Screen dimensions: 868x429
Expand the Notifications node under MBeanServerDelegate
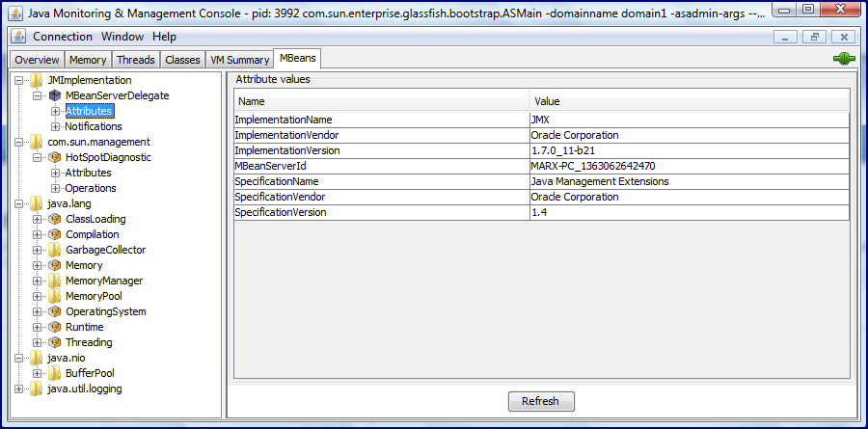[x=55, y=126]
